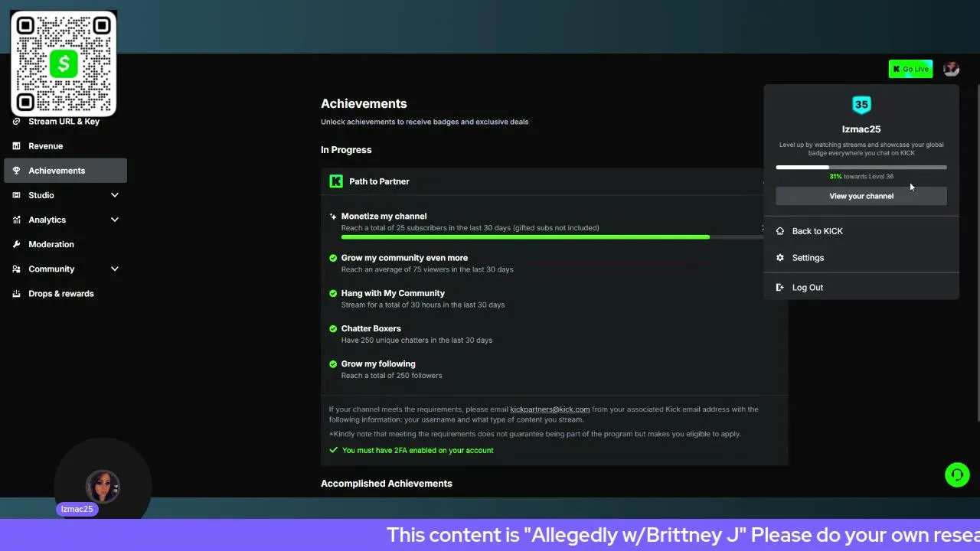Click the green check beside Grow my following
This screenshot has width=980, height=551.
pos(333,364)
